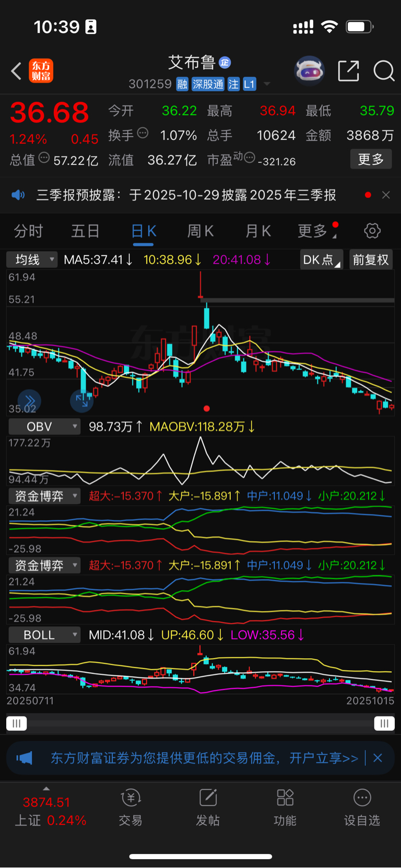Open the OBV indicator dropdown
The width and height of the screenshot is (401, 868).
(44, 426)
